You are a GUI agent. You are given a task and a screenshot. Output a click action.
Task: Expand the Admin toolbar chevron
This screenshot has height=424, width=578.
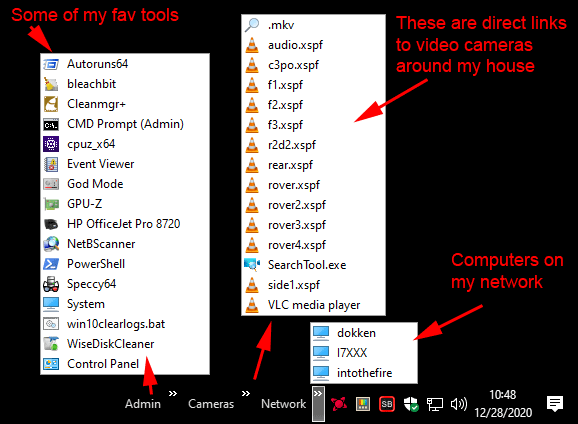pos(173,393)
